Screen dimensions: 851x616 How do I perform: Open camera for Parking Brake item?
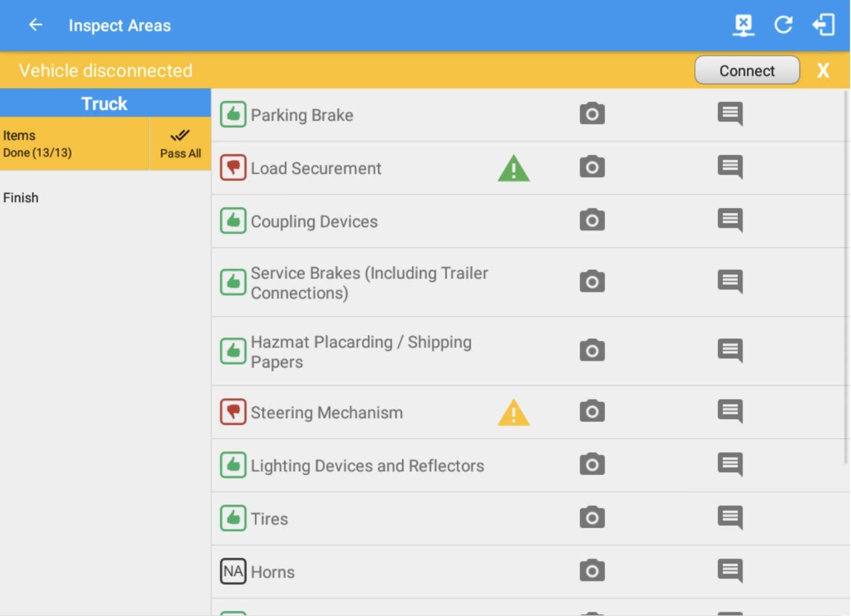pos(592,114)
